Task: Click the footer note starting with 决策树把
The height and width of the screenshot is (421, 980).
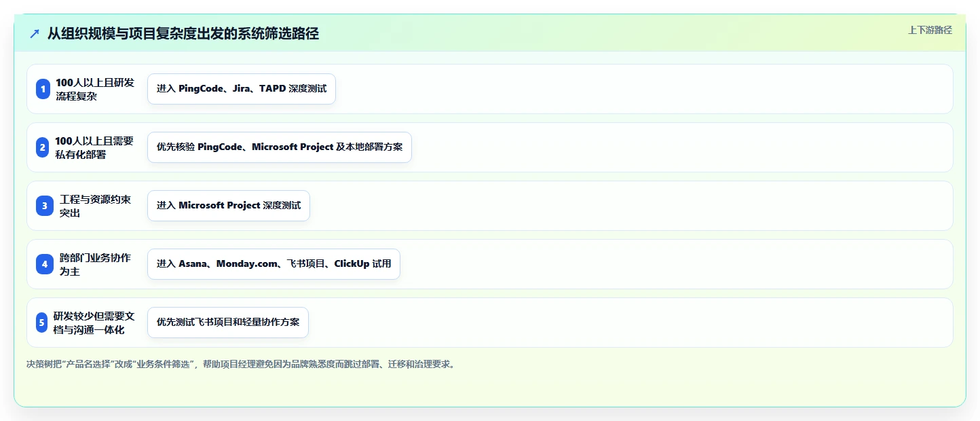Action: pos(241,364)
